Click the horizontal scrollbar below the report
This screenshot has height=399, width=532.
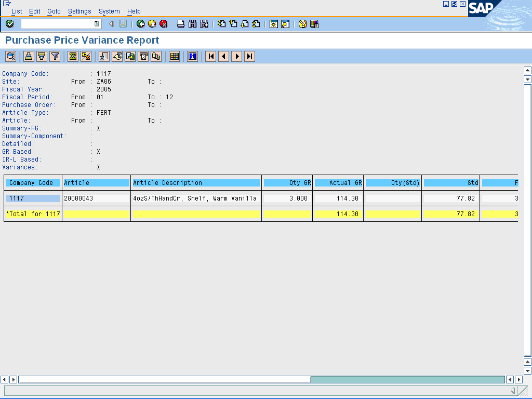(x=262, y=379)
